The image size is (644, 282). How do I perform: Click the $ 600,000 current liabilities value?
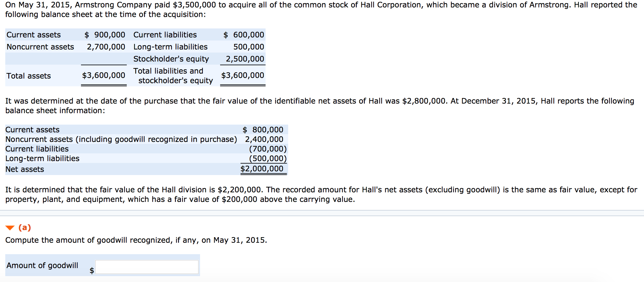coord(244,35)
